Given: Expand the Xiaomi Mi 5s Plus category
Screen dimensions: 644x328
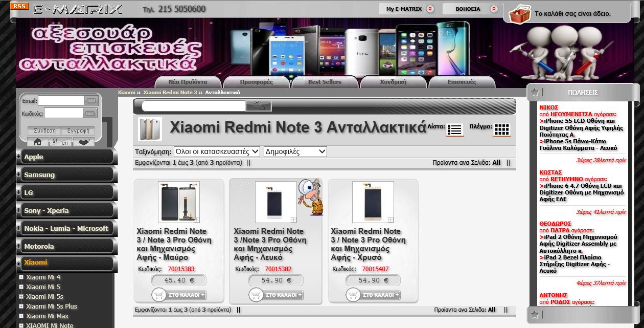Looking at the screenshot, I should click(x=21, y=306).
